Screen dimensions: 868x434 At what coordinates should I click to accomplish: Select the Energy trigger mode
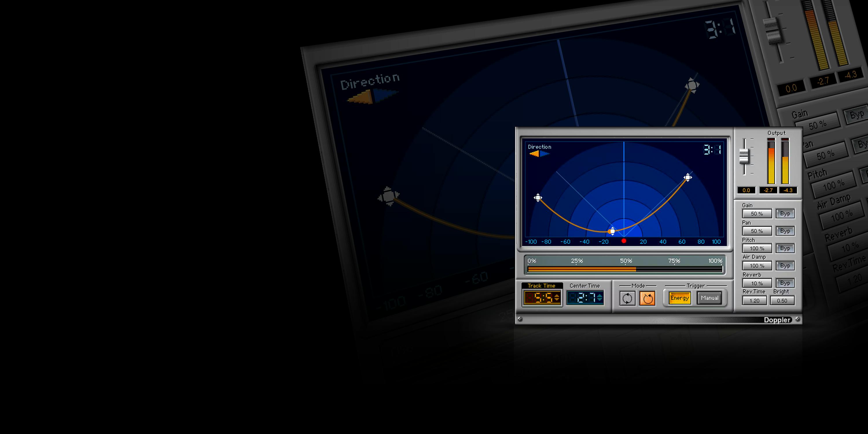(680, 298)
